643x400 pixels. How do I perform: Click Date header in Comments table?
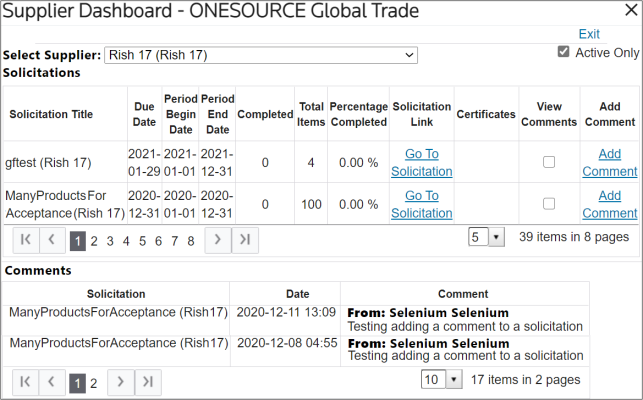[x=298, y=294]
